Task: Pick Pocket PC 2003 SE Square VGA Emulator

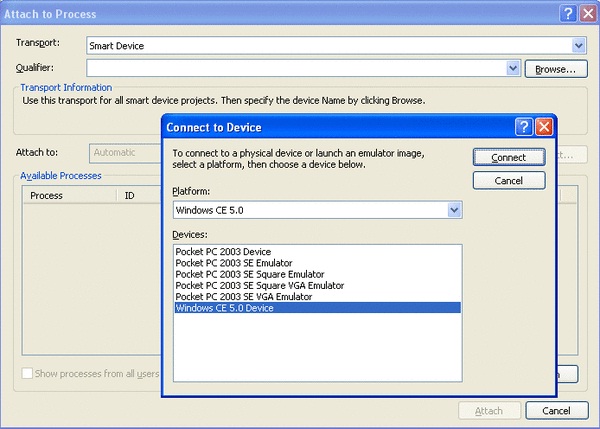Action: 259,286
